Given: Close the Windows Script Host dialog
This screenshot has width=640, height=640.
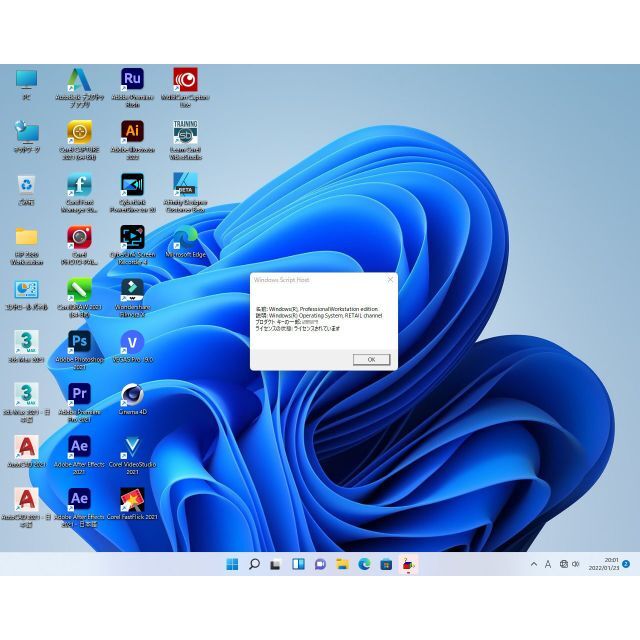Looking at the screenshot, I should tap(390, 280).
